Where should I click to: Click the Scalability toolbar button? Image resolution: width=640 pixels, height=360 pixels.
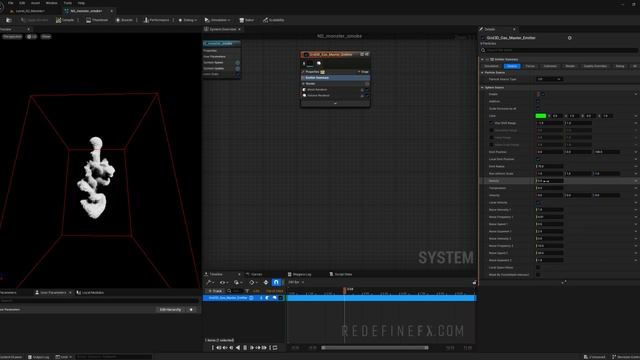[273, 20]
